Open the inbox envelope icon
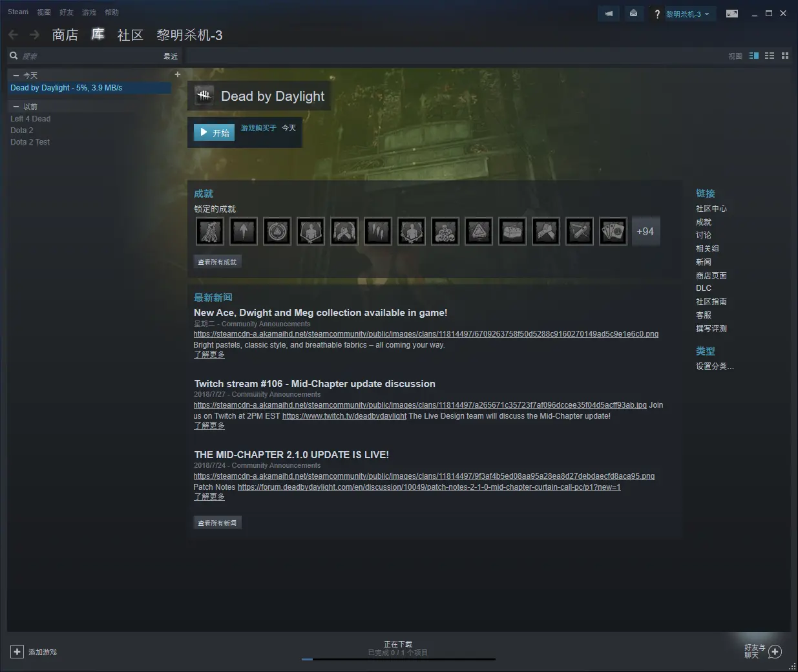798x672 pixels. 633,14
